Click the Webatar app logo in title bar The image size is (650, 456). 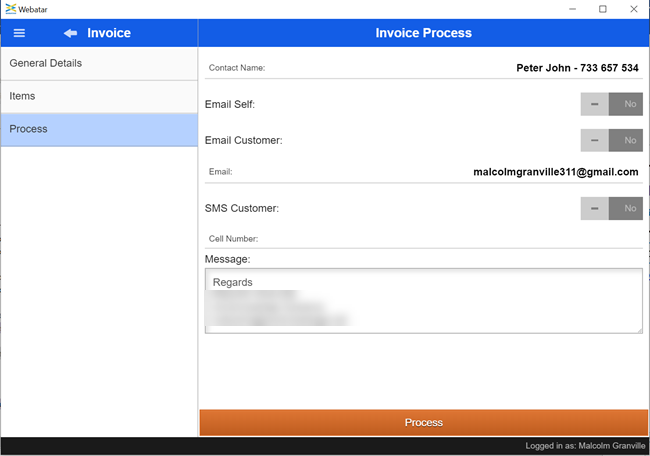pyautogui.click(x=9, y=8)
